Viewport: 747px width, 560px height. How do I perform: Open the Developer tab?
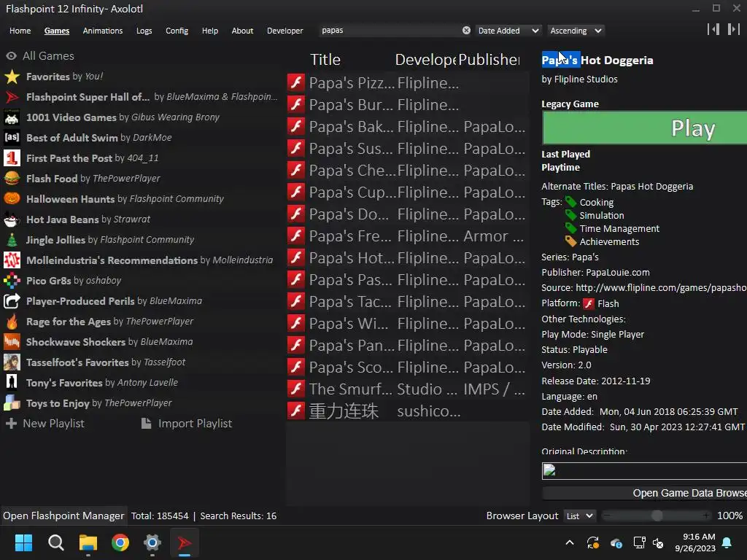285,31
